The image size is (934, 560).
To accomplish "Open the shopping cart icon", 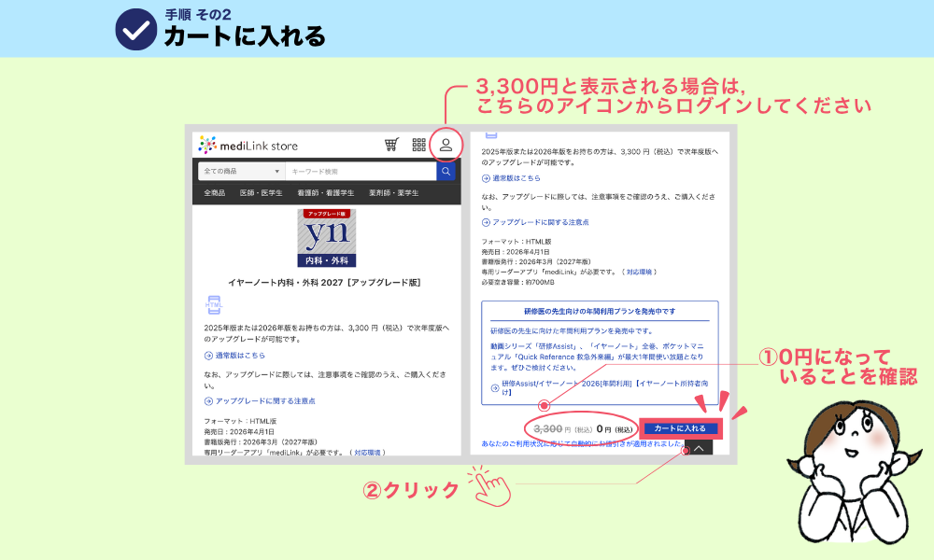I will click(391, 145).
